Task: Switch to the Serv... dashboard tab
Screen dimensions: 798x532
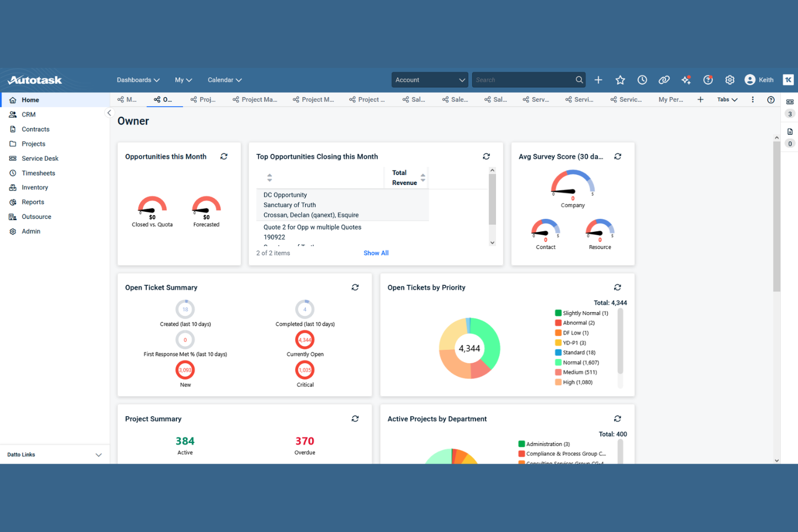Action: click(x=536, y=100)
